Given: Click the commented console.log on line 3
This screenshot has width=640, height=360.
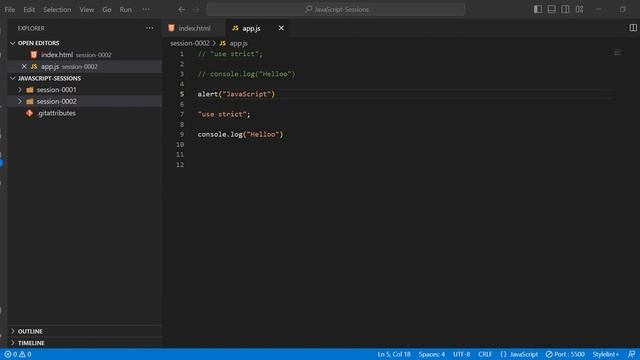Looking at the screenshot, I should (x=247, y=74).
